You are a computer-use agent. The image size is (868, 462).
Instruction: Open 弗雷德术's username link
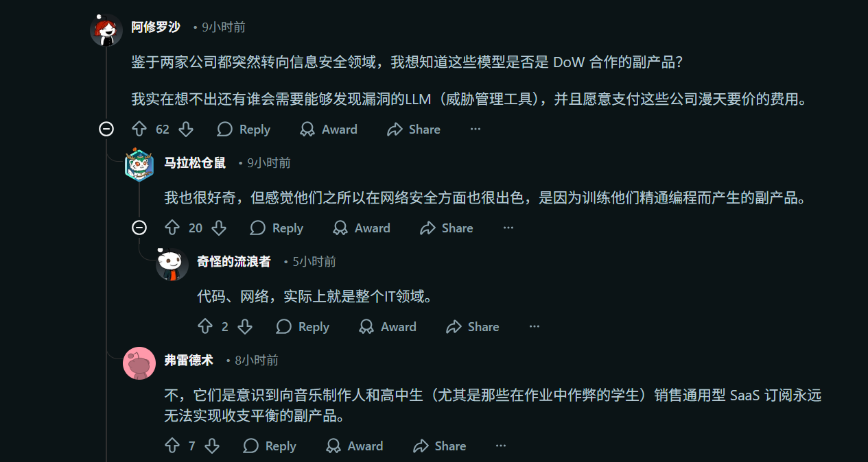pyautogui.click(x=189, y=361)
